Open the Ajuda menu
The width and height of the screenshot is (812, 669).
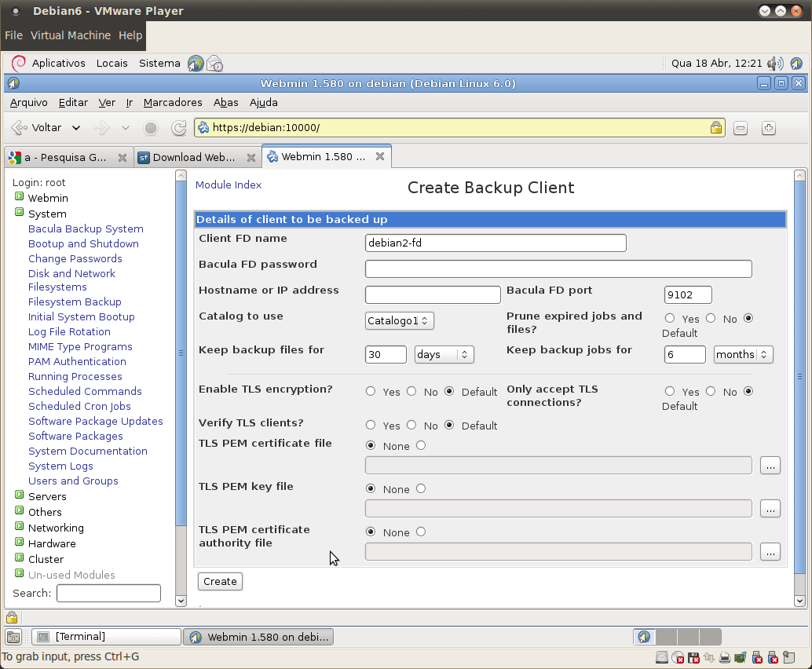[x=263, y=103]
